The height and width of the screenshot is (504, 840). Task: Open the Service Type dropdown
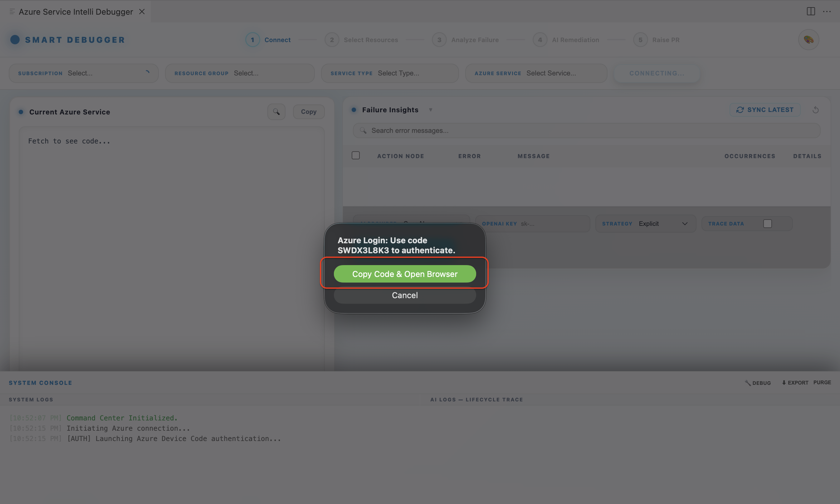[390, 73]
